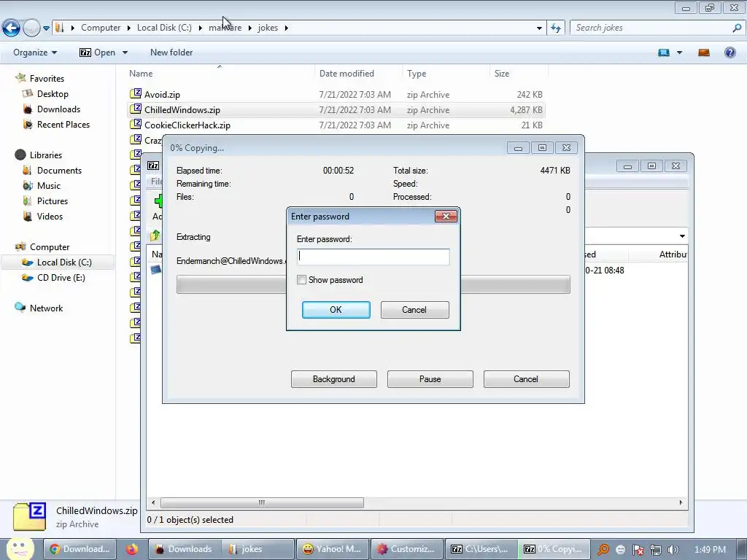Close the Enter password dialog

(x=446, y=216)
